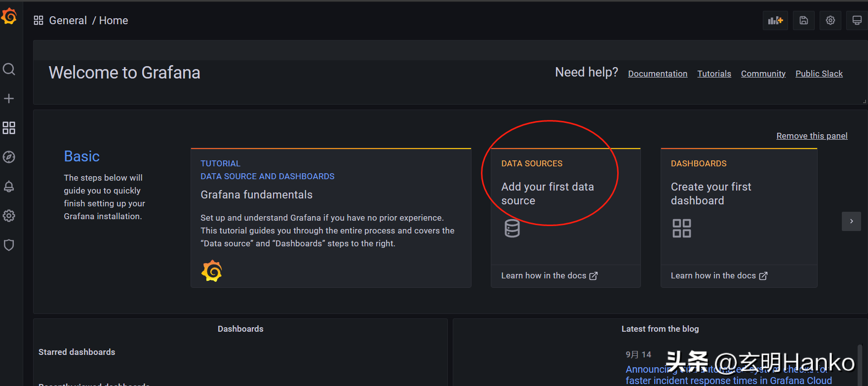Open the Explore compass icon
Image resolution: width=868 pixels, height=386 pixels.
point(9,157)
